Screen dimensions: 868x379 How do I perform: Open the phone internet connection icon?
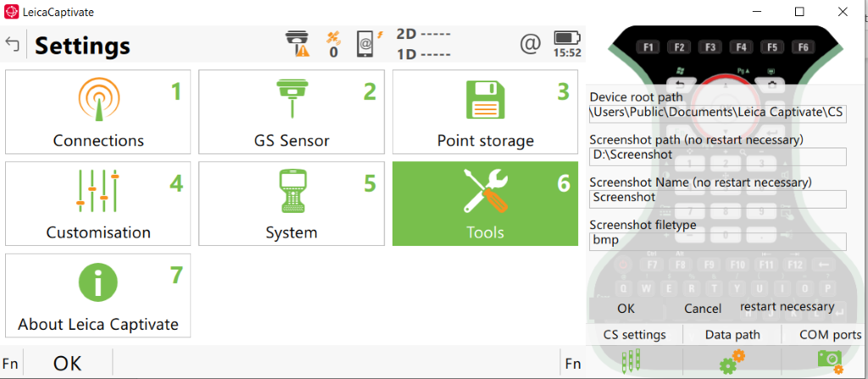click(368, 43)
